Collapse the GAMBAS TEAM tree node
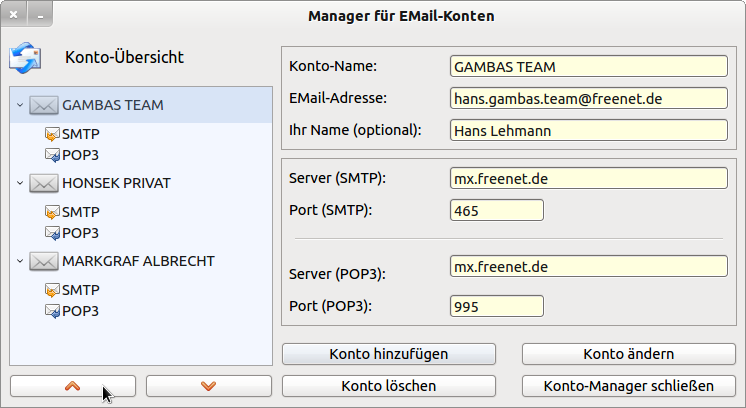The width and height of the screenshot is (746, 408). 20,105
